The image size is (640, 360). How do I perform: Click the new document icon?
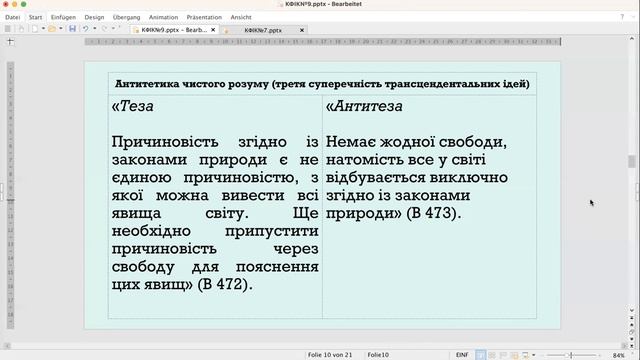point(35,29)
